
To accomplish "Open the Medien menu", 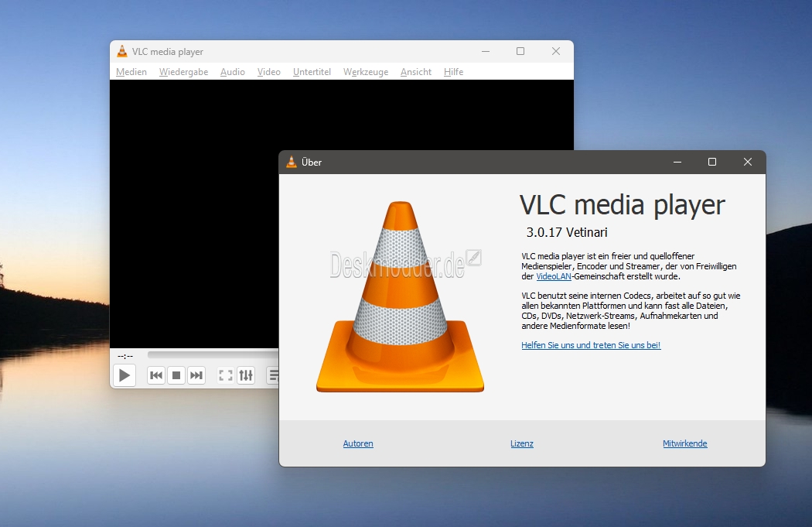I will (x=131, y=72).
